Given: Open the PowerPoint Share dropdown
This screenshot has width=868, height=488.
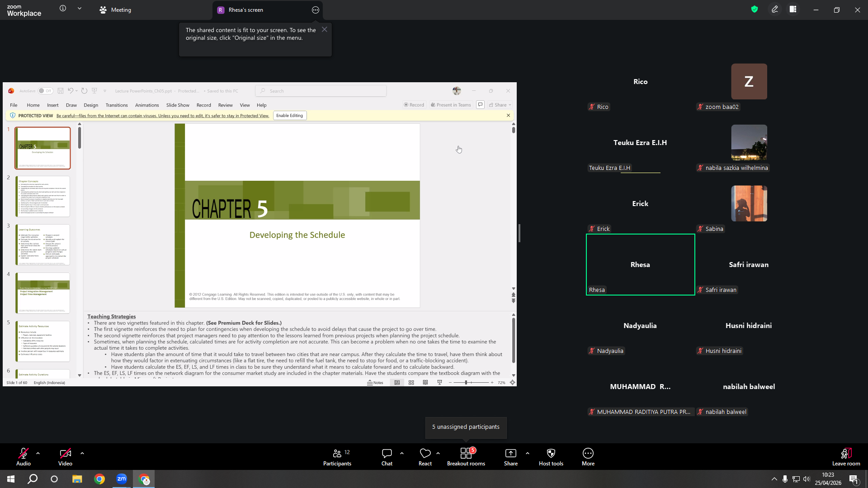Looking at the screenshot, I should [x=500, y=105].
